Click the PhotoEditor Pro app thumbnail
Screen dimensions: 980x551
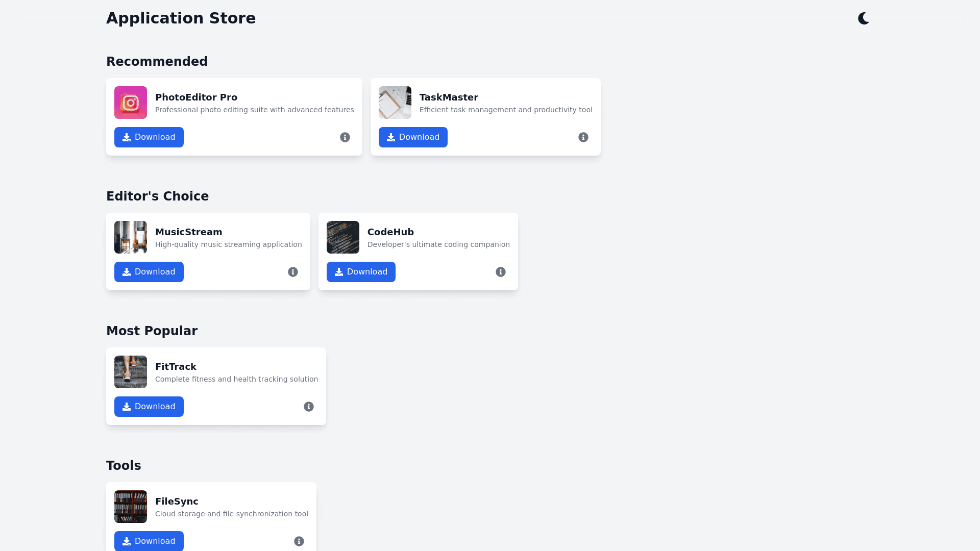click(x=131, y=103)
